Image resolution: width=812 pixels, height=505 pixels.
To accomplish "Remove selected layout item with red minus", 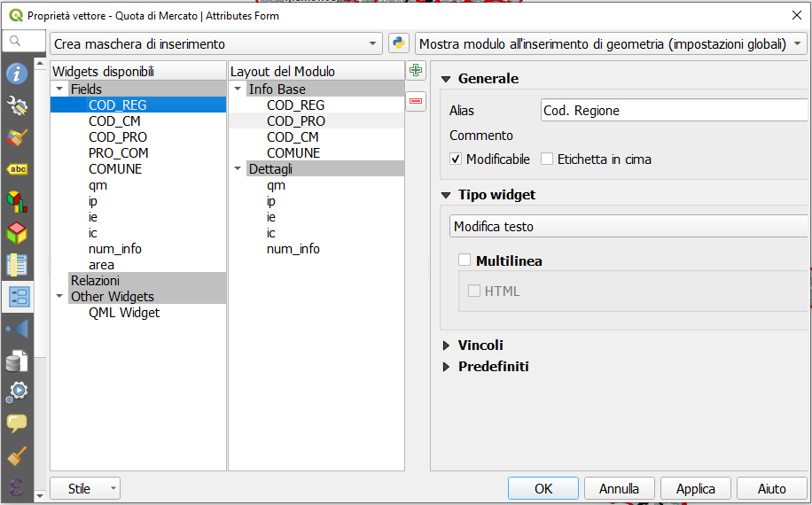I will pyautogui.click(x=416, y=101).
